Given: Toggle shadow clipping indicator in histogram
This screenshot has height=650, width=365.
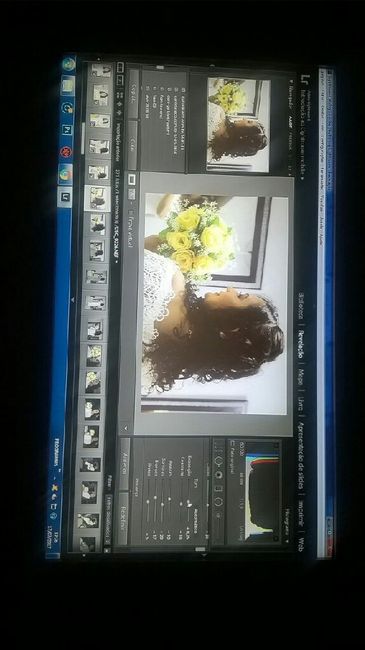Looking at the screenshot, I should (x=276, y=445).
